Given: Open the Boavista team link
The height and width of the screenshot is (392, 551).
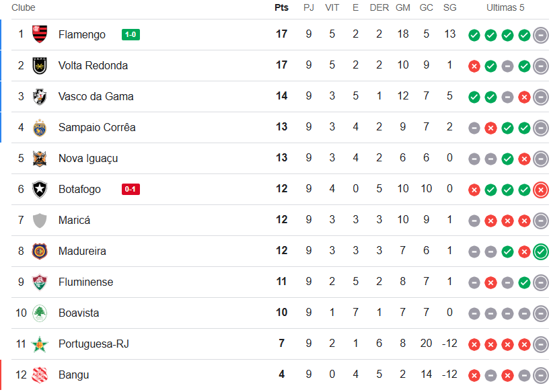Looking at the screenshot, I should pos(79,313).
